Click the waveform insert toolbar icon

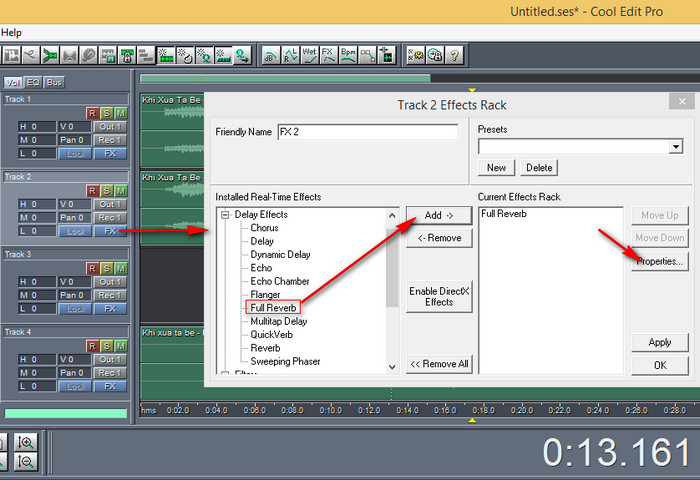pos(387,56)
